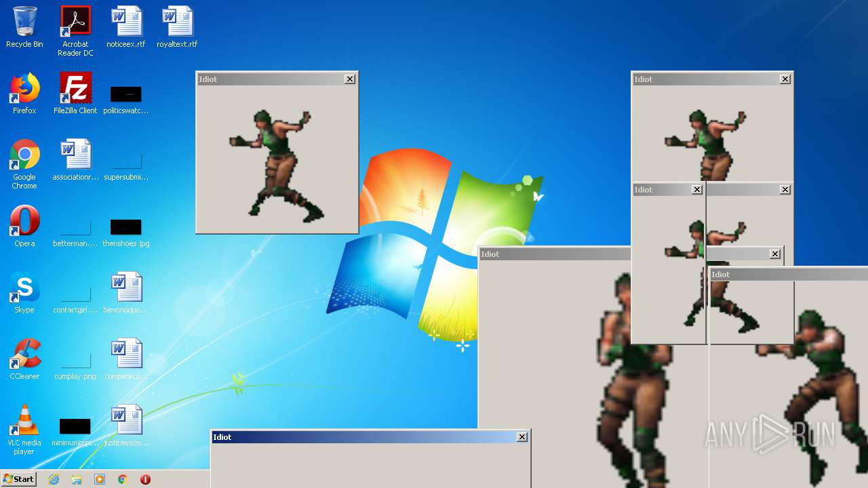The image size is (868, 488).
Task: Open Internet Explorer from the taskbar
Action: [x=54, y=479]
